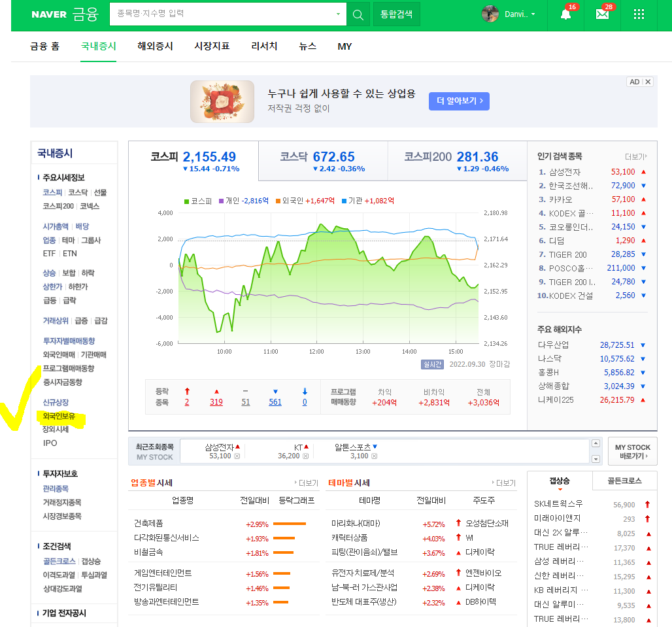This screenshot has height=627, width=672.
Task: Remove 알톤스포츠 from recent stocks
Action: click(x=374, y=456)
